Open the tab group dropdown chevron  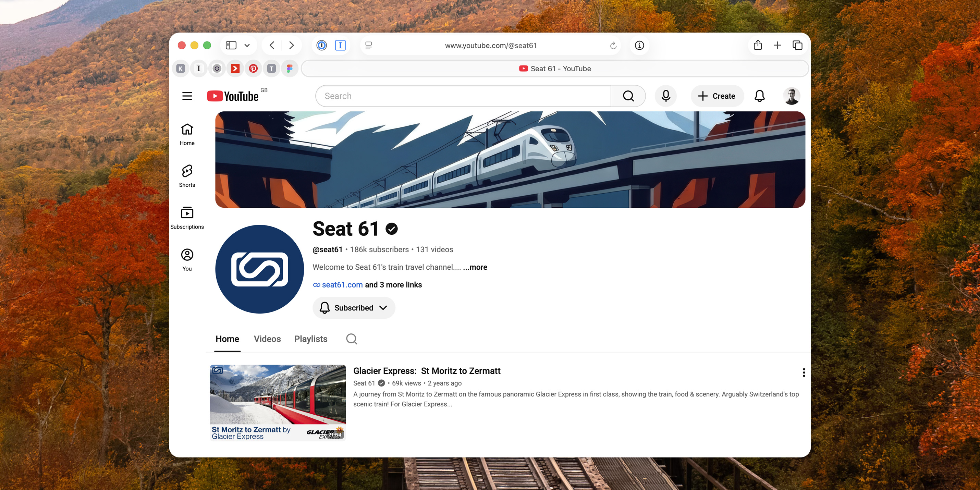pyautogui.click(x=247, y=45)
